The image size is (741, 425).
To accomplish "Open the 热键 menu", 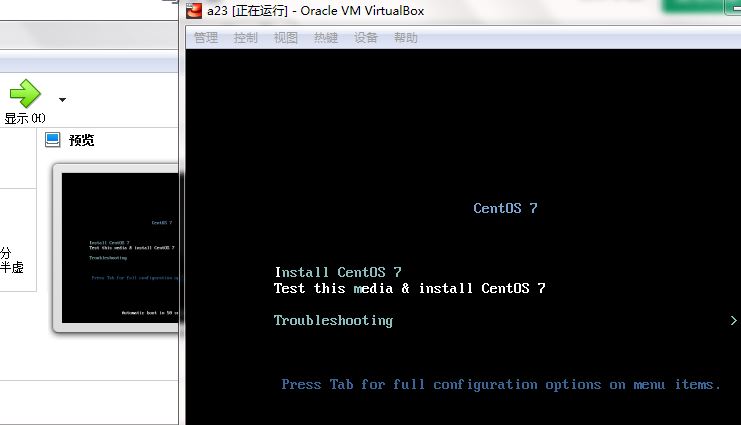I will coord(325,38).
